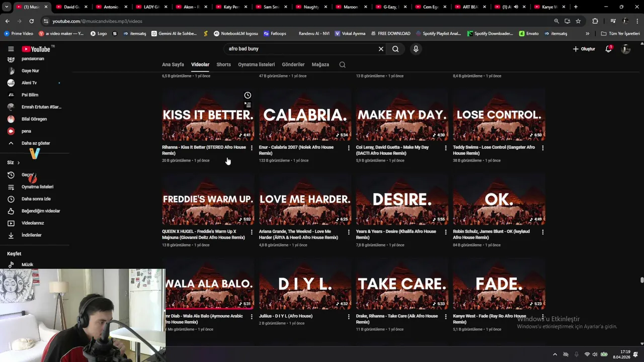Show more bookmarks with the double chevron

point(587,34)
